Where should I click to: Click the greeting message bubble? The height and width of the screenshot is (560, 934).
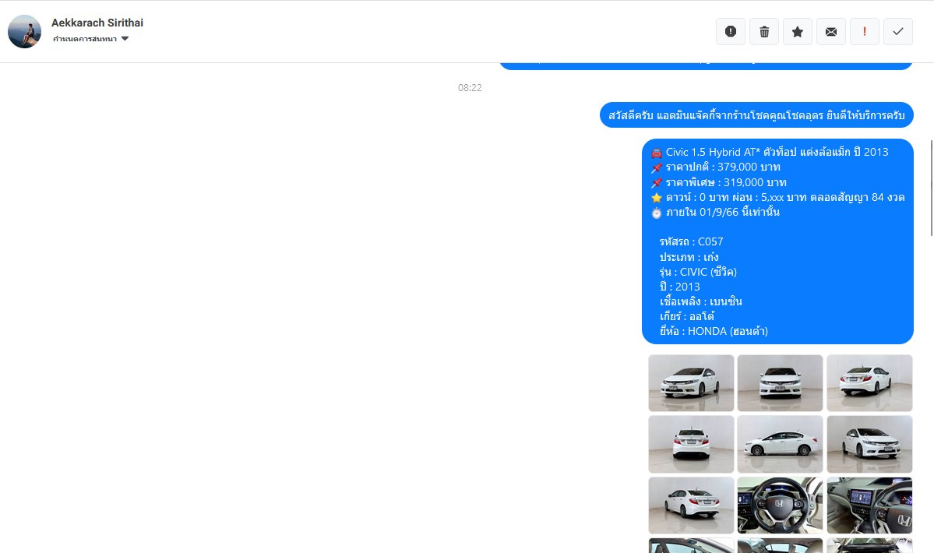[x=756, y=115]
